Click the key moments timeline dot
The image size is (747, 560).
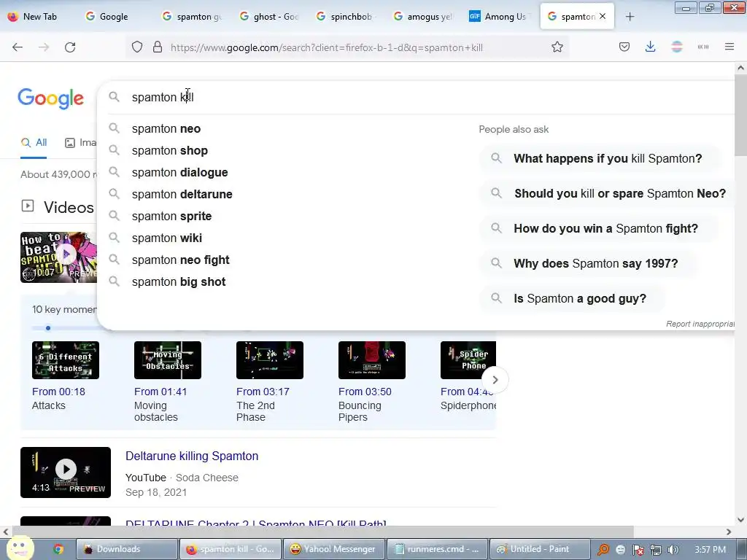point(48,328)
